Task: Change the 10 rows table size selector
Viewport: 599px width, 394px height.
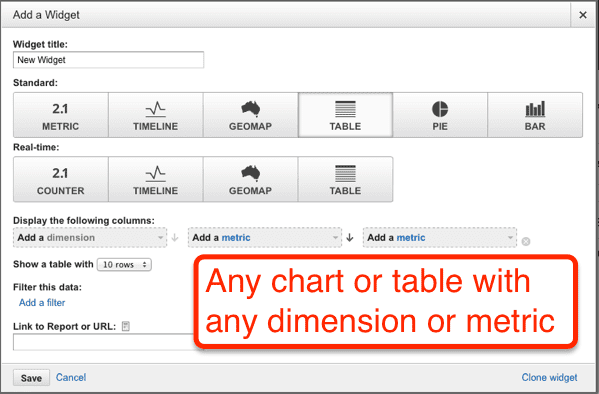Action: 124,264
